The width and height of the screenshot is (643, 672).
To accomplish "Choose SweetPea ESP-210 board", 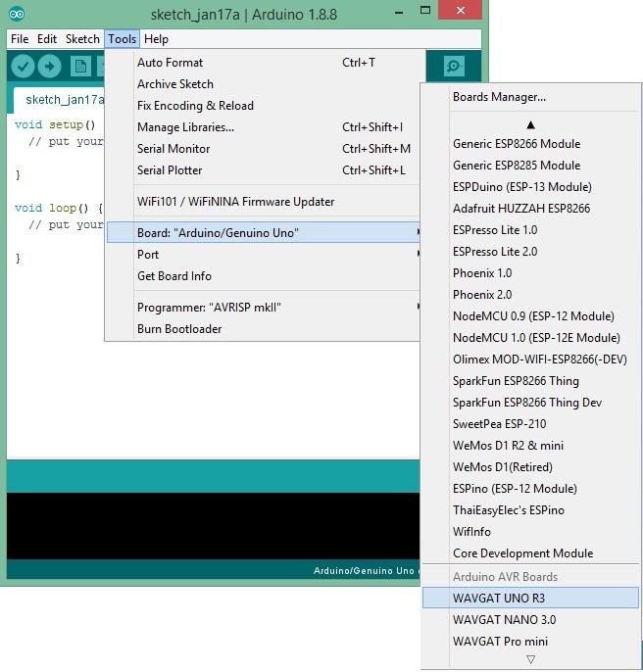I will click(530, 424).
